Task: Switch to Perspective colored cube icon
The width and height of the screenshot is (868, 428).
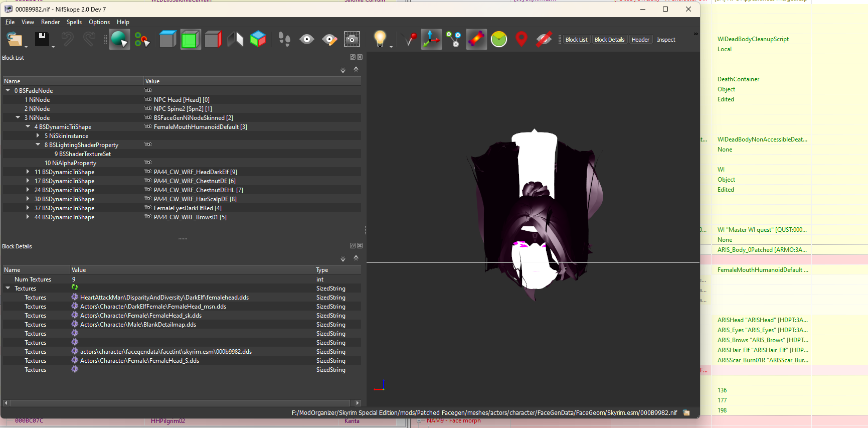Action: [x=258, y=39]
